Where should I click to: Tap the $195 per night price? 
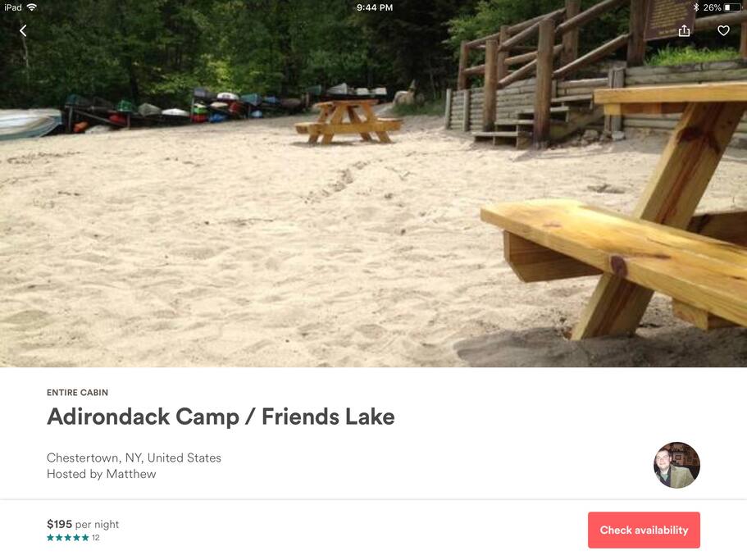tap(83, 524)
